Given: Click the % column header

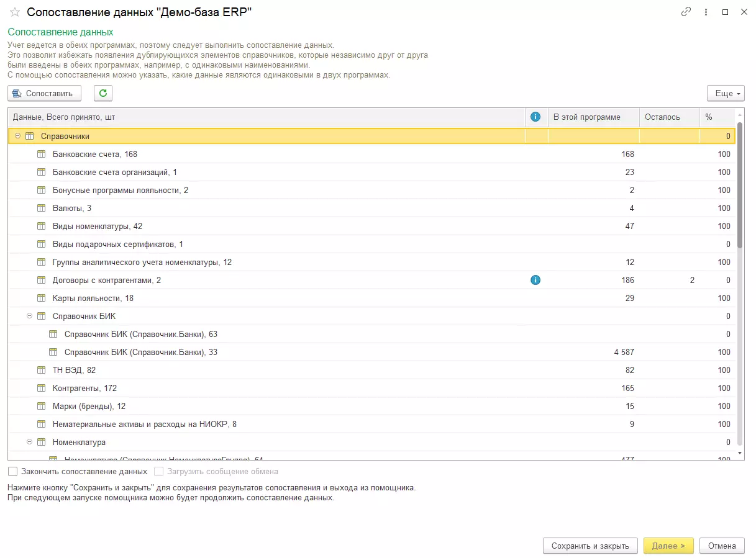Looking at the screenshot, I should (x=717, y=117).
